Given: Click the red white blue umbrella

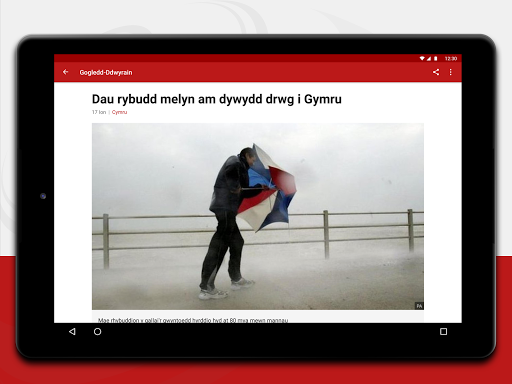Looking at the screenshot, I should click(267, 188).
